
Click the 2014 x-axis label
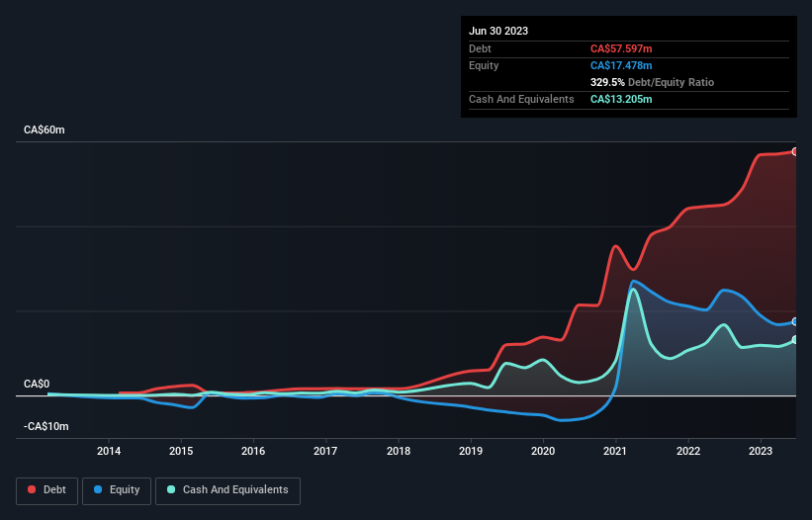(x=109, y=451)
